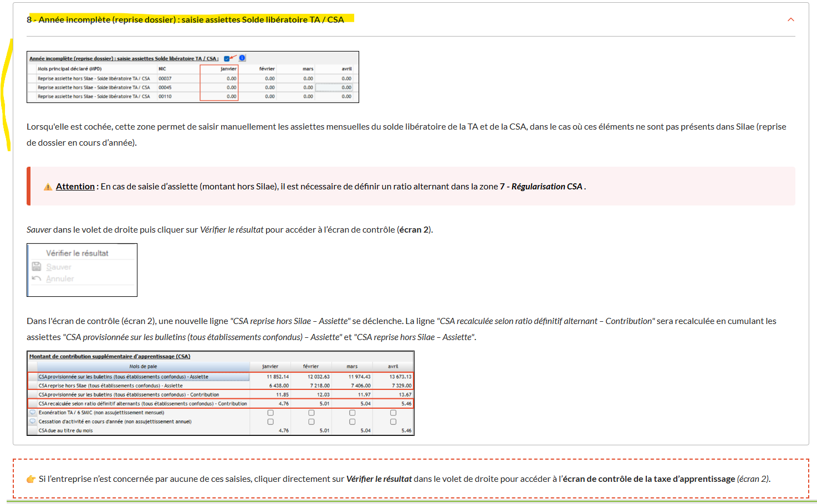Click the "CSA reprise hors Silae … Assiette" row label

(x=110, y=385)
